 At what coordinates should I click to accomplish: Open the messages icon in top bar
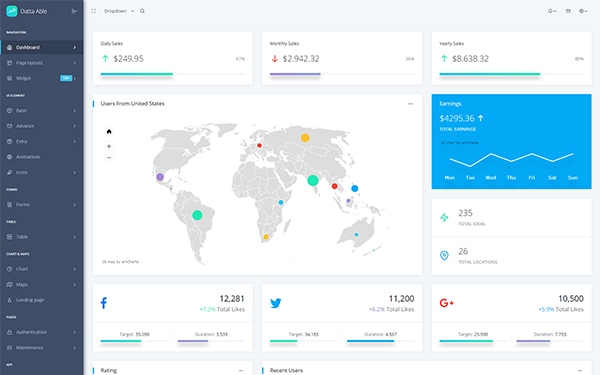coord(568,11)
